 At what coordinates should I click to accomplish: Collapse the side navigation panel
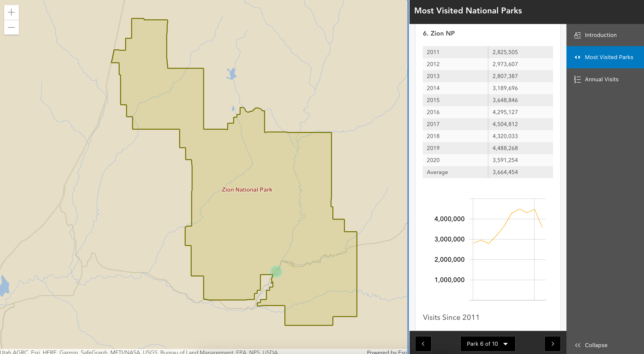tap(596, 345)
